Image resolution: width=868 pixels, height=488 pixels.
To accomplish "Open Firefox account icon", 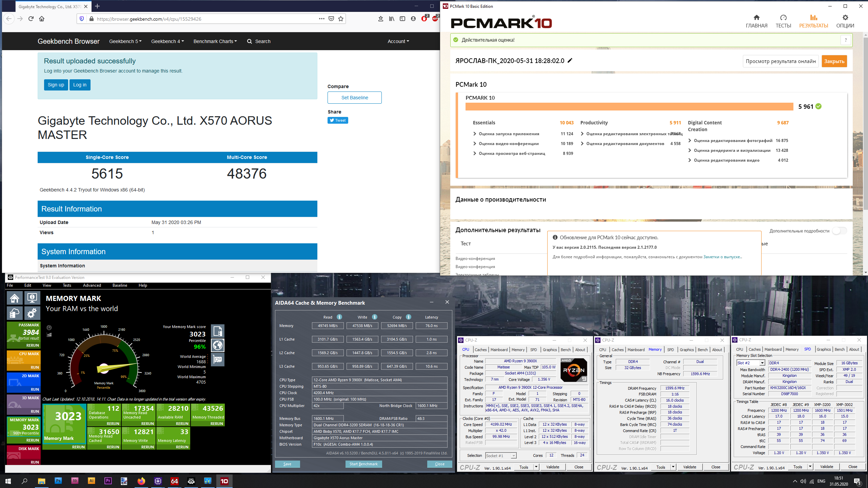I will pyautogui.click(x=413, y=19).
